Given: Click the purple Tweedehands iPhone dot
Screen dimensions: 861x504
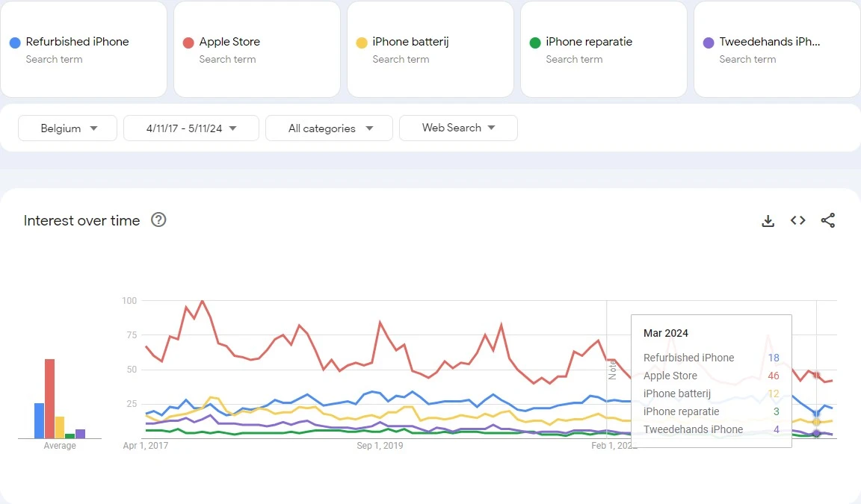Looking at the screenshot, I should click(x=709, y=43).
